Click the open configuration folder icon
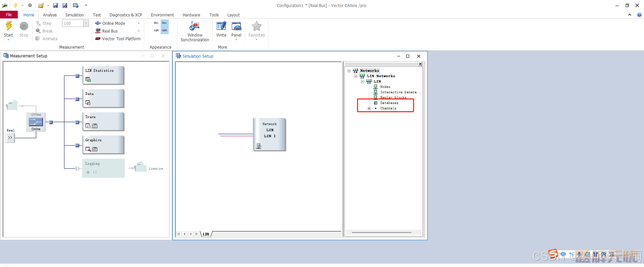The height and width of the screenshot is (267, 644). 41,5
